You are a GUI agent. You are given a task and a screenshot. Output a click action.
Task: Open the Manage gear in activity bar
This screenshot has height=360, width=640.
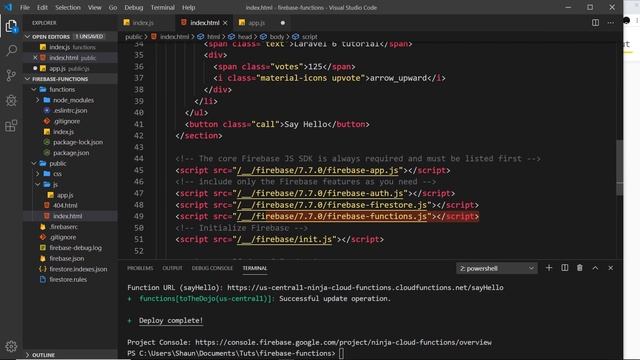click(11, 346)
